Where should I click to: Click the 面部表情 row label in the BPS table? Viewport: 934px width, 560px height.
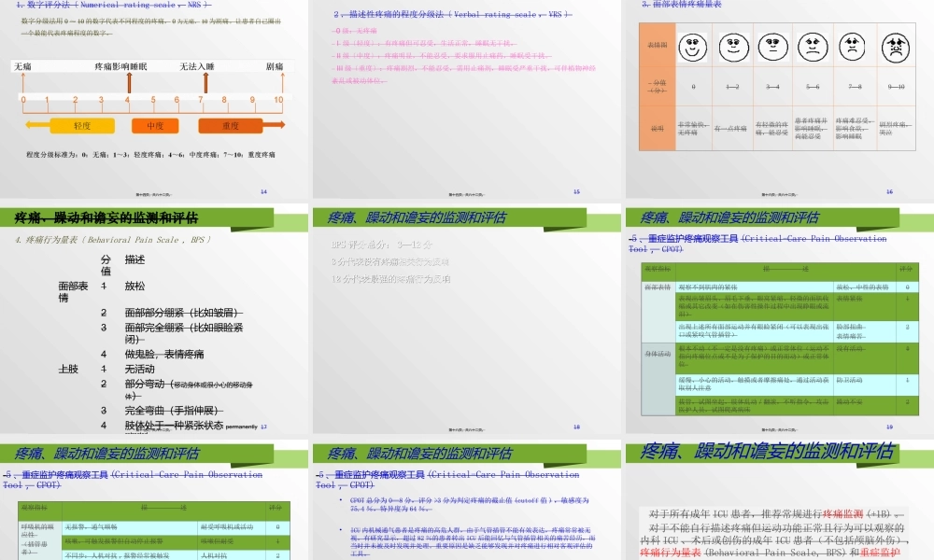click(x=73, y=291)
